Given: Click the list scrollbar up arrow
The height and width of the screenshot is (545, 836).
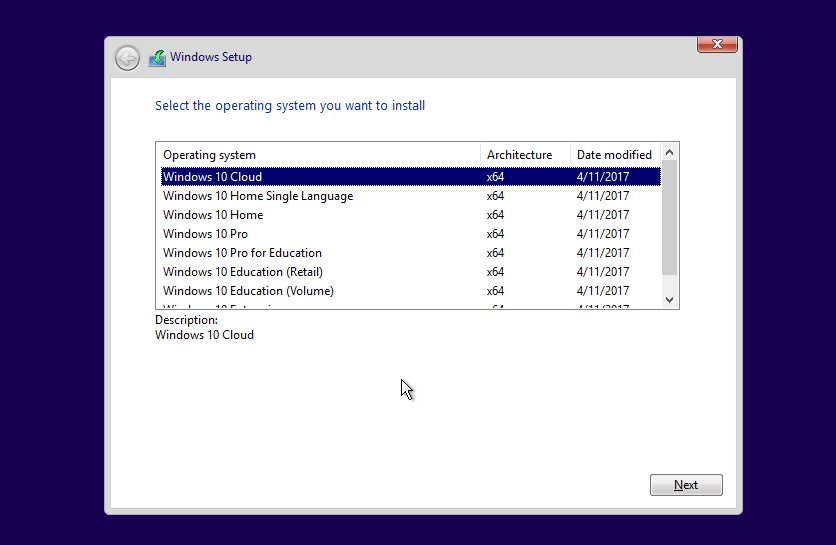Looking at the screenshot, I should coord(670,152).
